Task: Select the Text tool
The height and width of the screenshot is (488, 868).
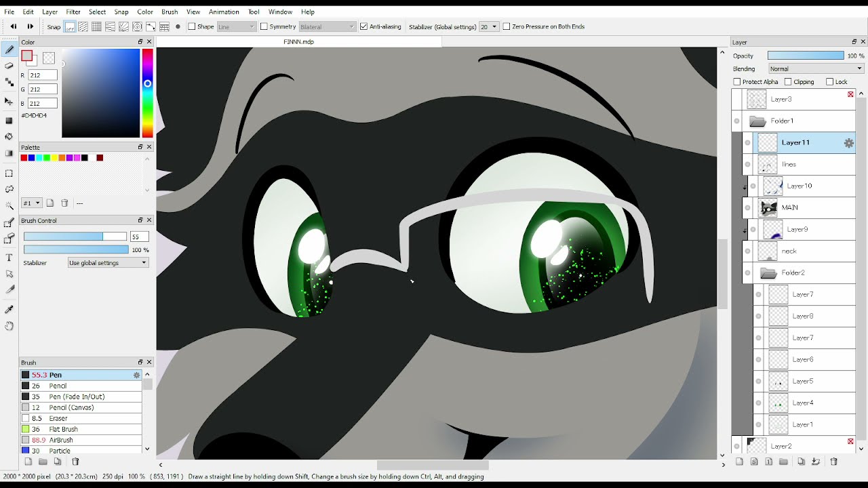Action: [9, 258]
